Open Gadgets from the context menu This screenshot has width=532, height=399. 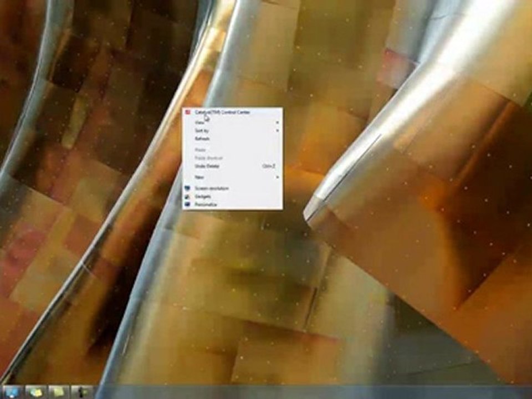232,196
